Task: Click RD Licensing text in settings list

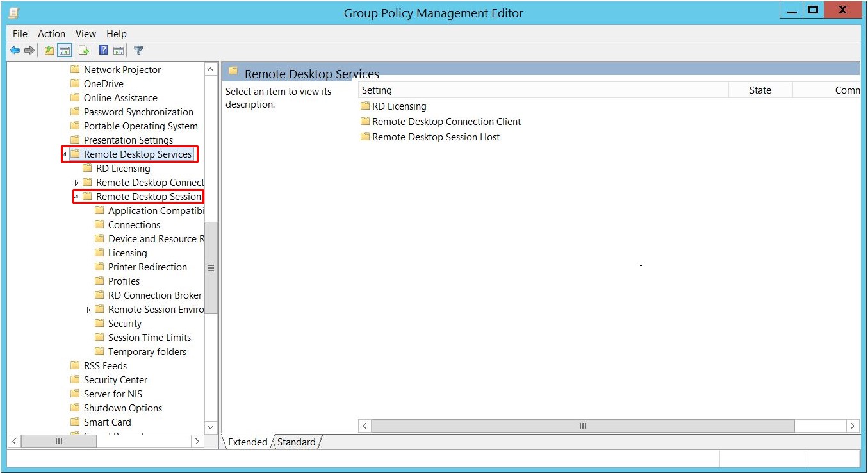Action: click(x=399, y=106)
